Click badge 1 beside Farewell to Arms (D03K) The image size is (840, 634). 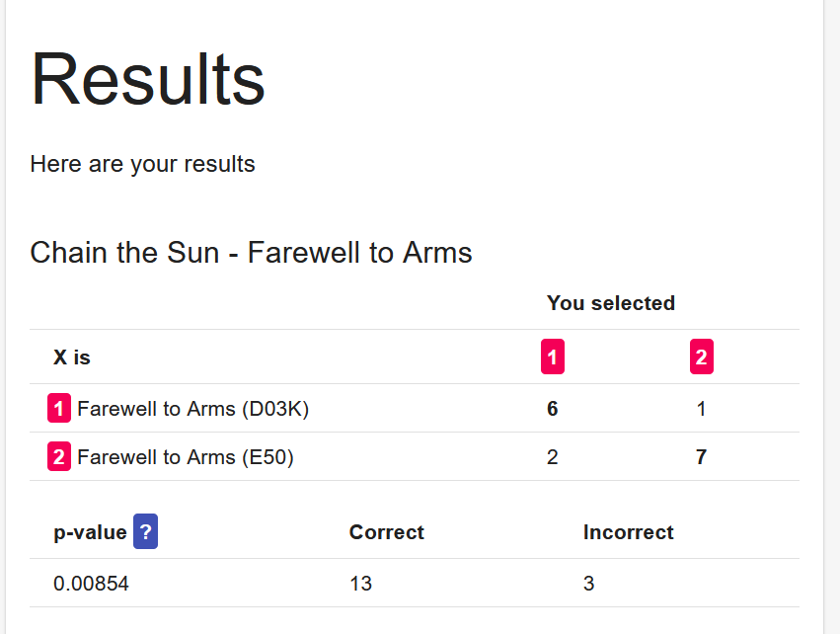click(x=59, y=408)
